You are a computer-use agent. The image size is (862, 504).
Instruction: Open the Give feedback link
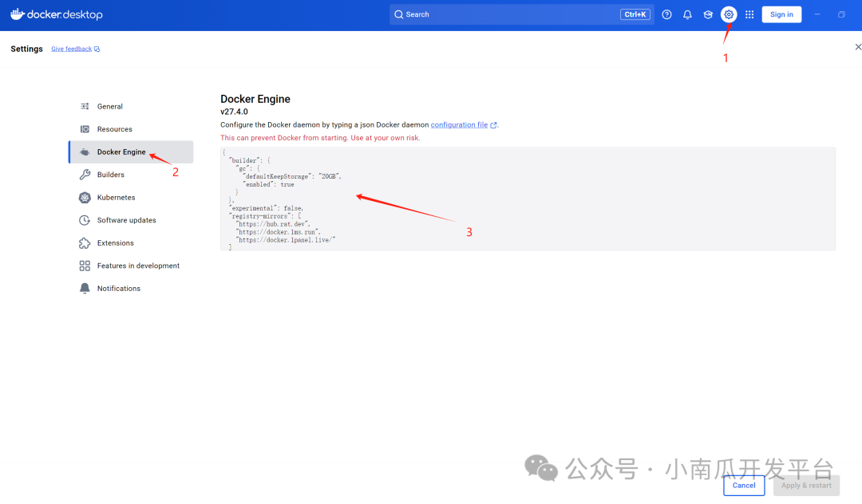point(72,49)
